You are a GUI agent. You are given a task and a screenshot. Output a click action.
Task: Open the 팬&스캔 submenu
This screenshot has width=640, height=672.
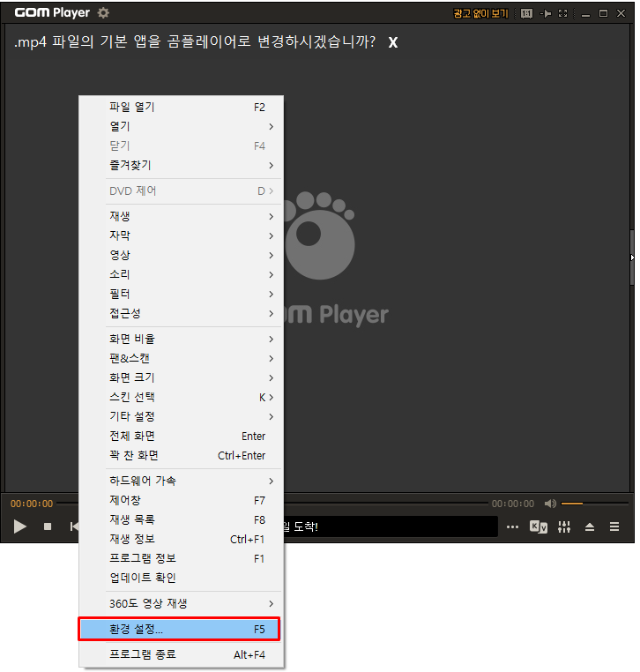pos(181,358)
